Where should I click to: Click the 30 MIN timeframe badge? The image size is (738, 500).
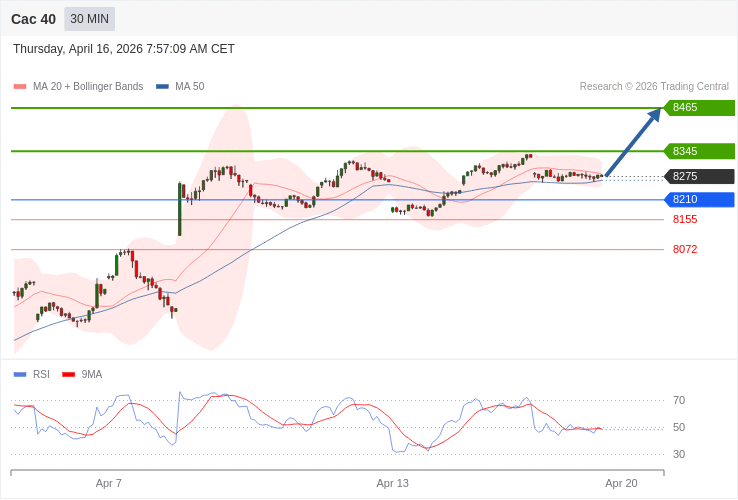point(89,19)
